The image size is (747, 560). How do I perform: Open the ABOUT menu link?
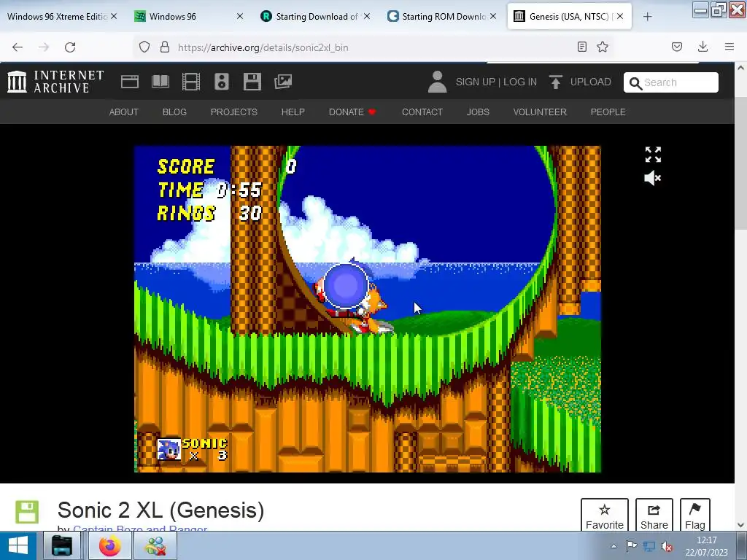(x=124, y=112)
